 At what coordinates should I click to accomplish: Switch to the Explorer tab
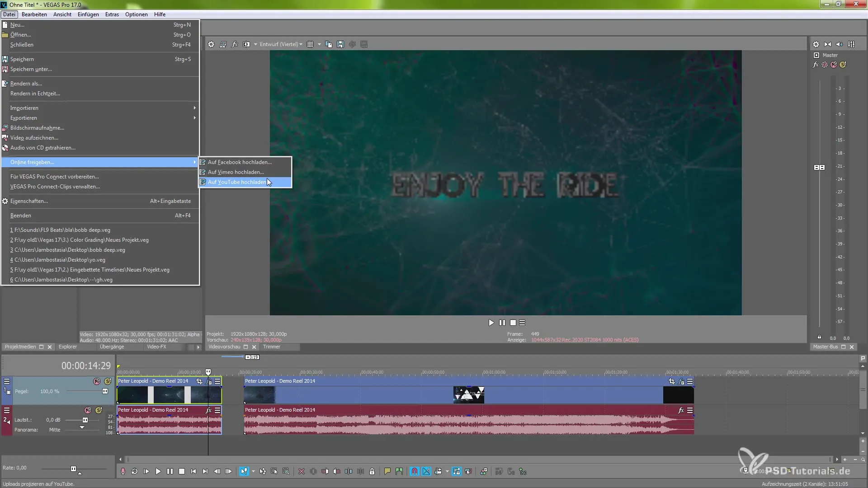point(68,347)
